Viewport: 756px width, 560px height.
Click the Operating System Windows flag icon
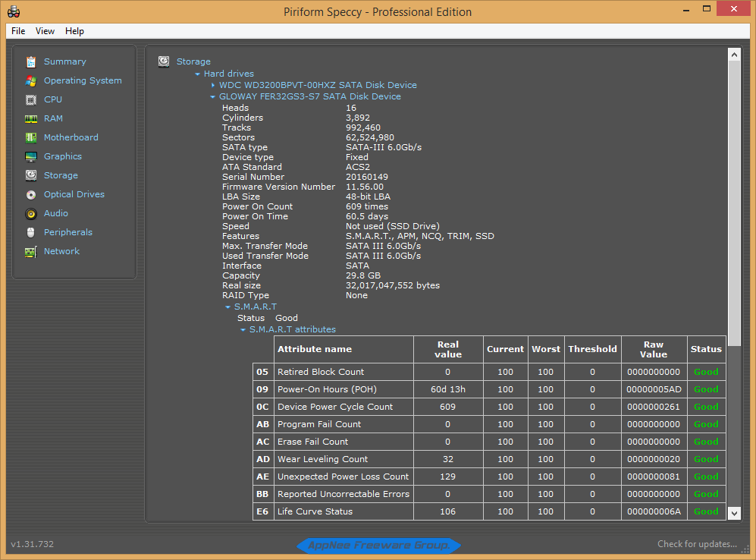click(x=31, y=81)
